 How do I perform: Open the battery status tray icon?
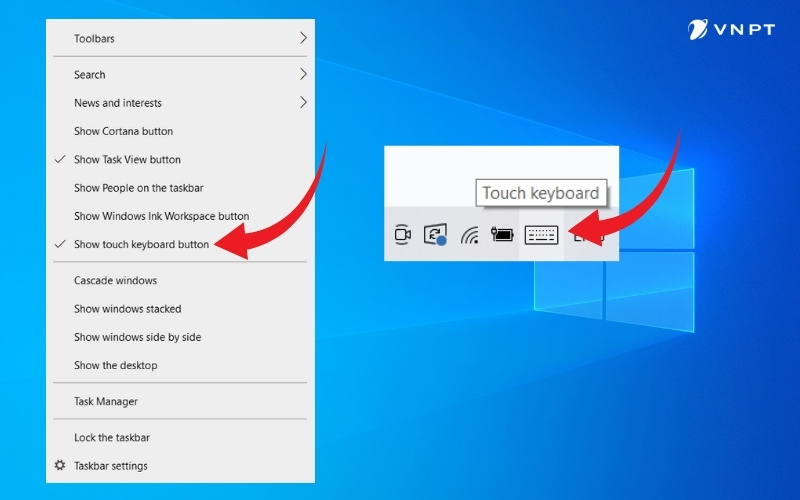[502, 236]
